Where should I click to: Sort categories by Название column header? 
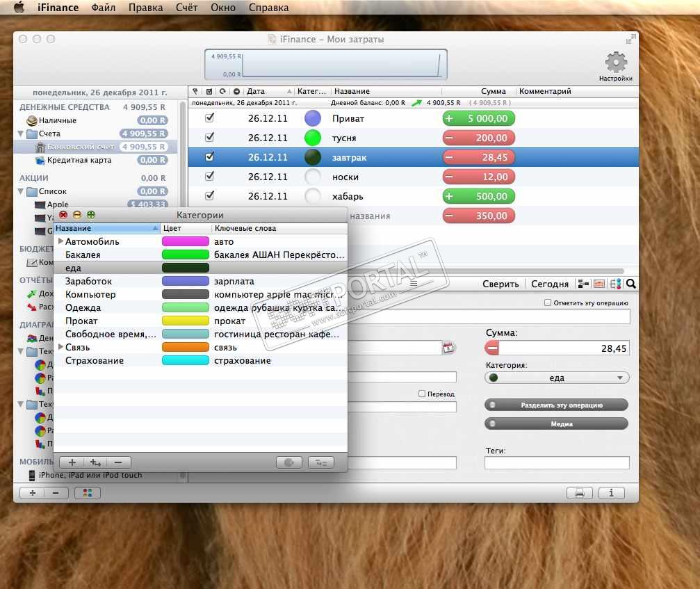coord(106,228)
